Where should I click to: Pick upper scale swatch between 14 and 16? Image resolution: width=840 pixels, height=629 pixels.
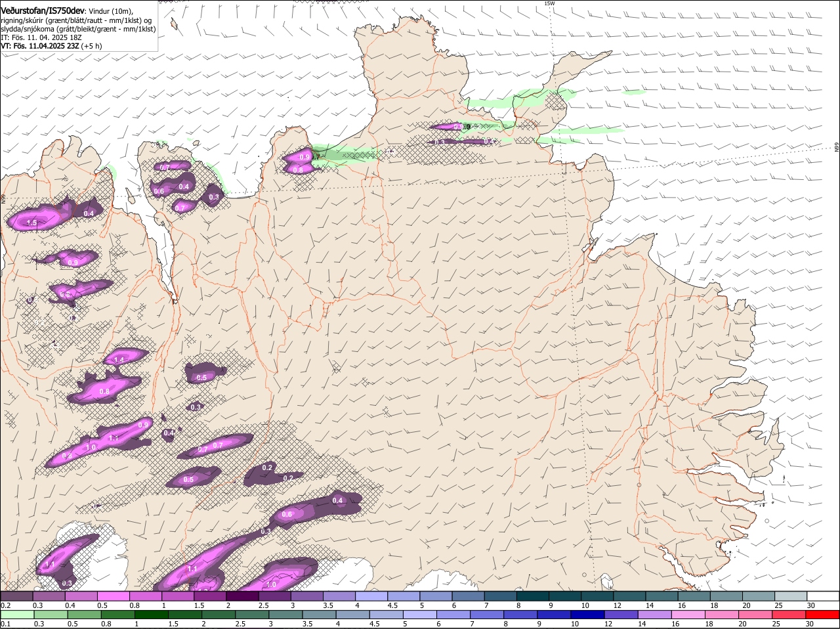click(661, 596)
